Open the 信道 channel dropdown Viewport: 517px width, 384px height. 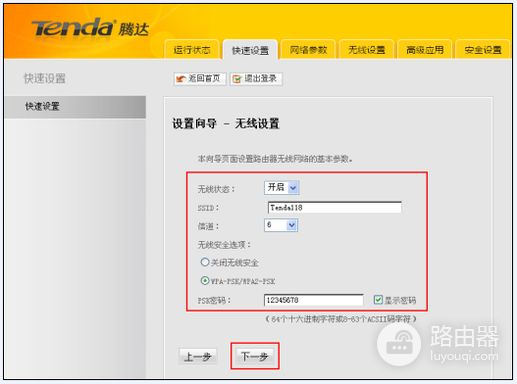[x=281, y=225]
